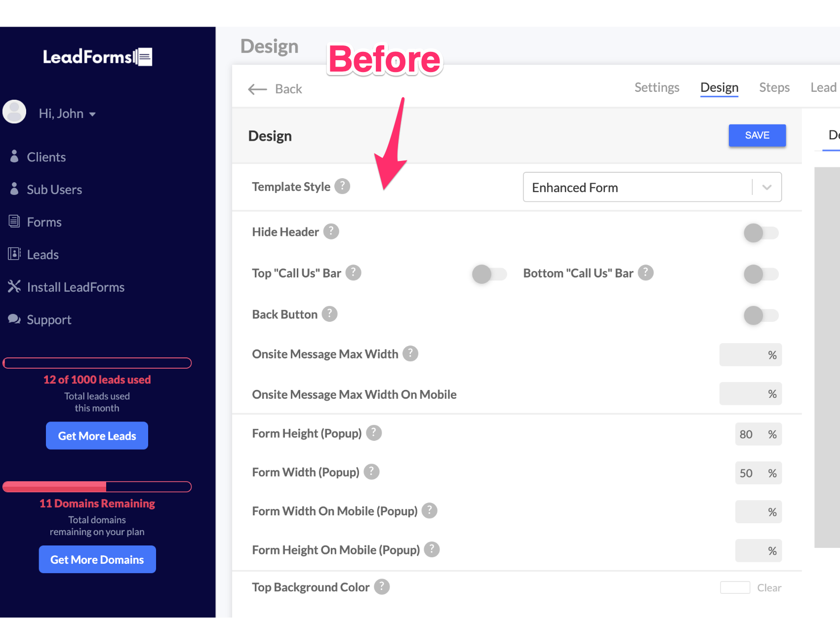Screen dimensions: 840x620
Task: Click the Leads contact-book icon in sidebar
Action: coord(14,254)
